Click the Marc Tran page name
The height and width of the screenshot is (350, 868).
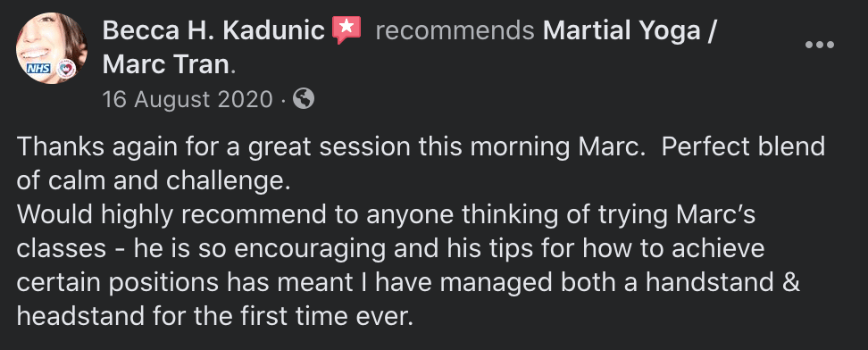[x=166, y=65]
